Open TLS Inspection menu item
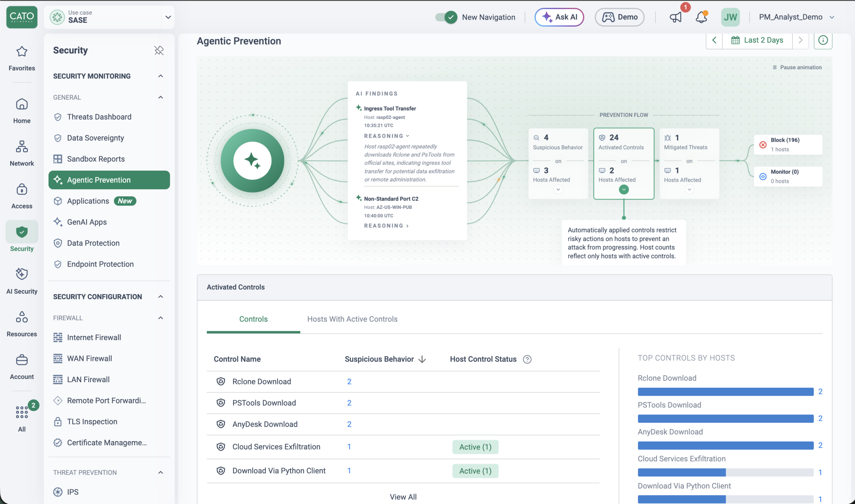The width and height of the screenshot is (855, 504). click(109, 422)
